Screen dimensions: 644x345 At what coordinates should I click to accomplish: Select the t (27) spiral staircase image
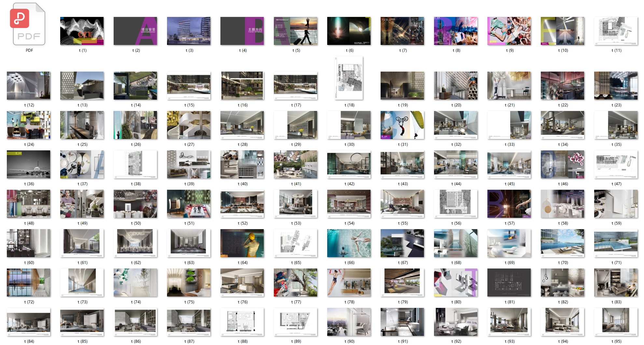[x=189, y=125]
